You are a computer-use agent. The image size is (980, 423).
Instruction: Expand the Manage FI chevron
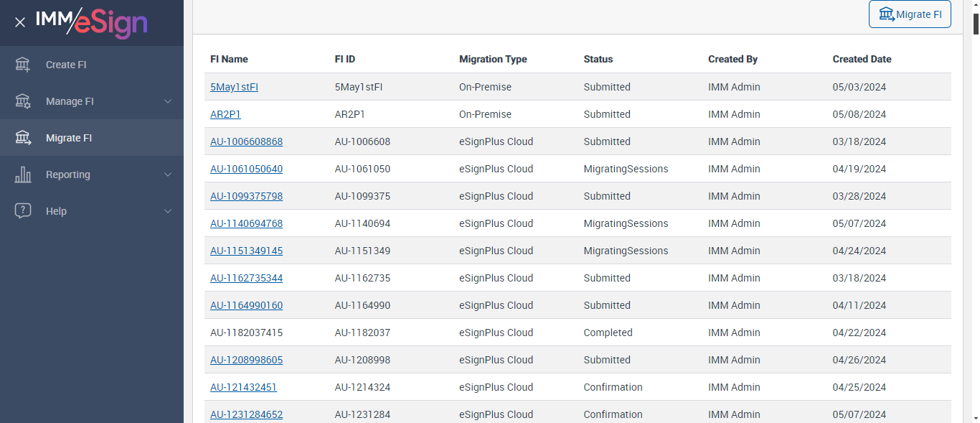tap(168, 101)
